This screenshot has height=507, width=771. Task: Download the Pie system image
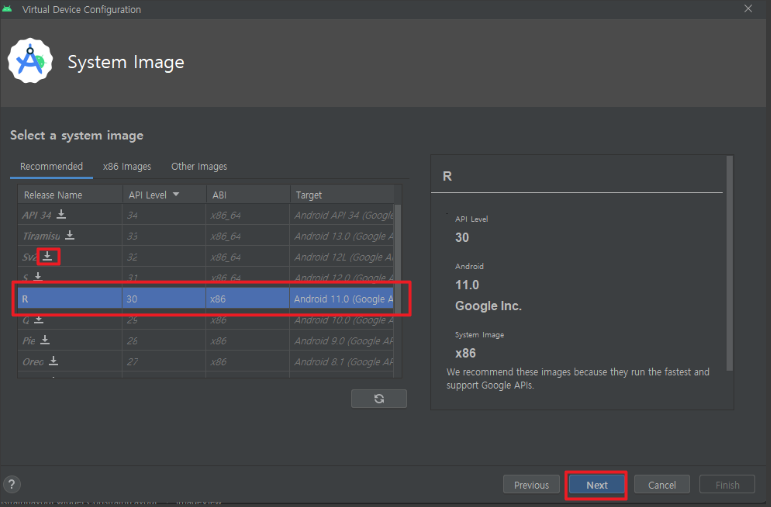pyautogui.click(x=45, y=340)
